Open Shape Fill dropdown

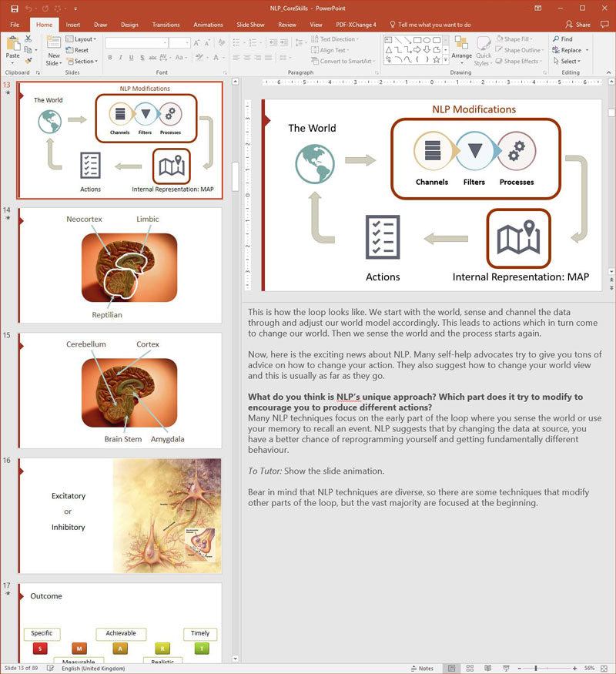514,39
